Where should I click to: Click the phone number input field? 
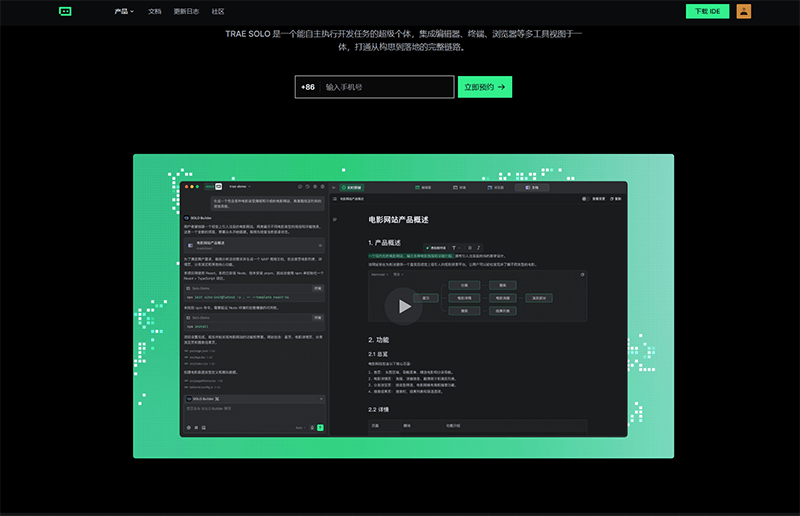click(x=386, y=87)
